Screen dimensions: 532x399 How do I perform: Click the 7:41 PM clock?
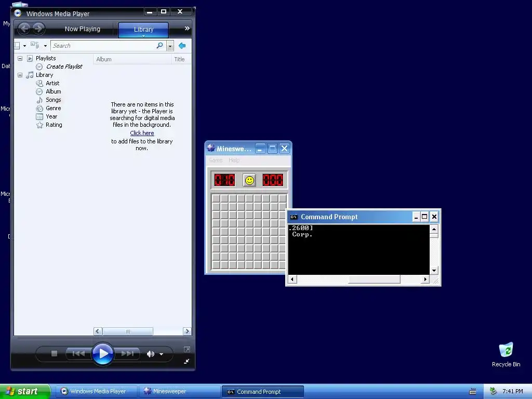[513, 391]
